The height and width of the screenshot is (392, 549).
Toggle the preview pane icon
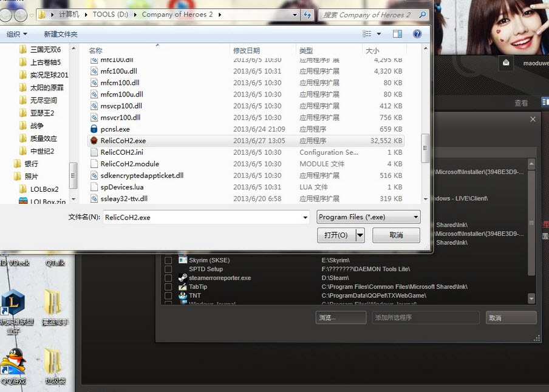click(397, 34)
